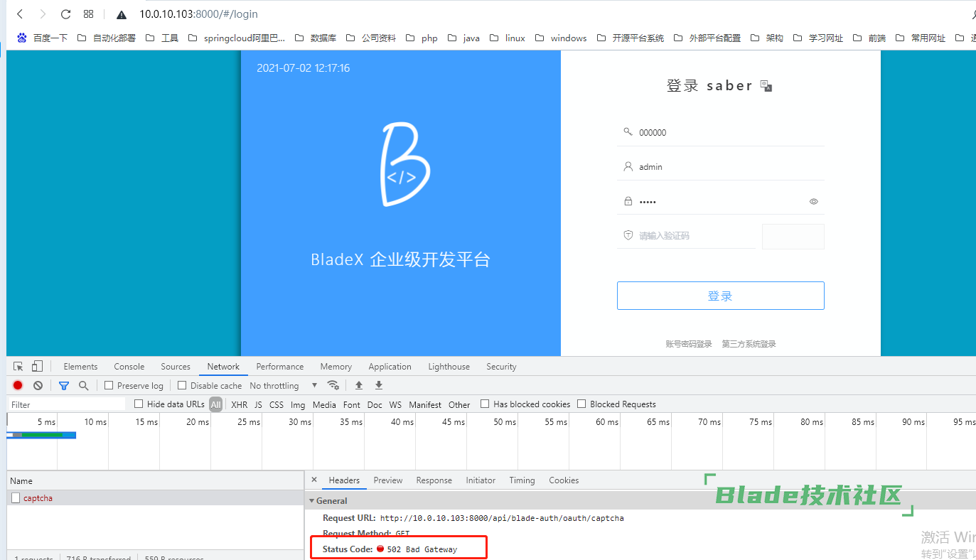Open the windows bookmark folder
The width and height of the screenshot is (976, 560).
[x=561, y=38]
